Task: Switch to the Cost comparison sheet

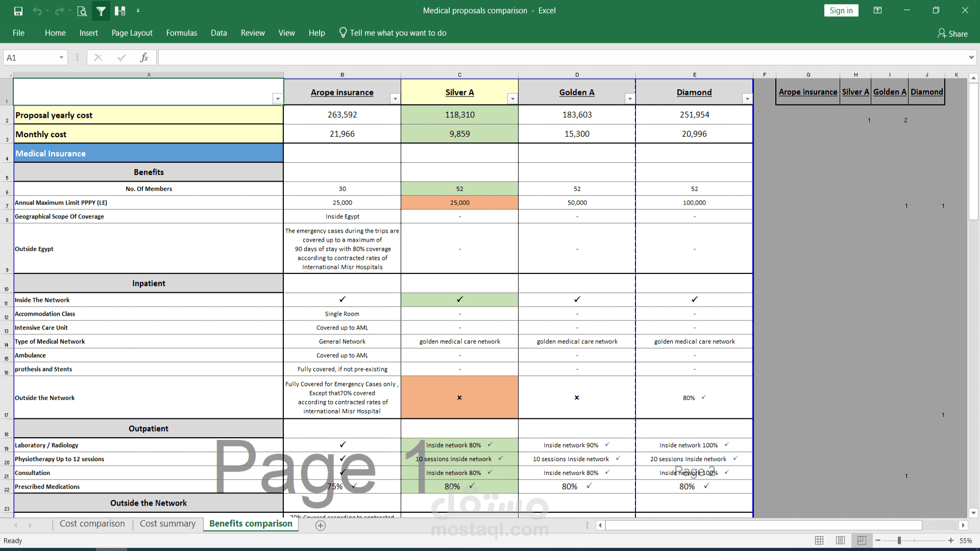Action: tap(92, 524)
